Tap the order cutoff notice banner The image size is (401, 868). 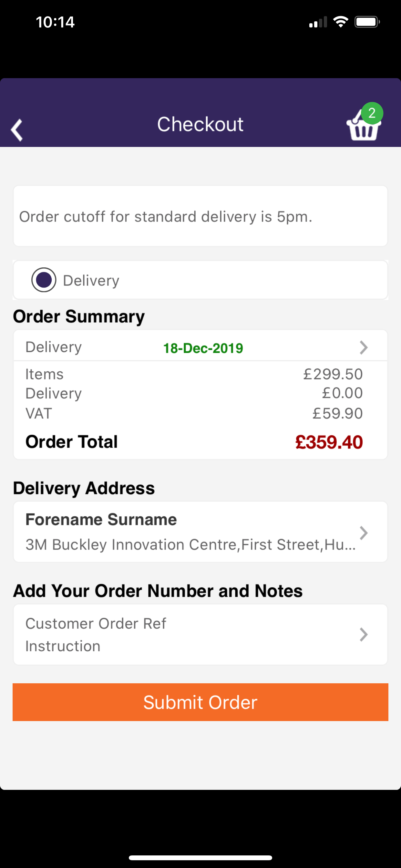[200, 216]
